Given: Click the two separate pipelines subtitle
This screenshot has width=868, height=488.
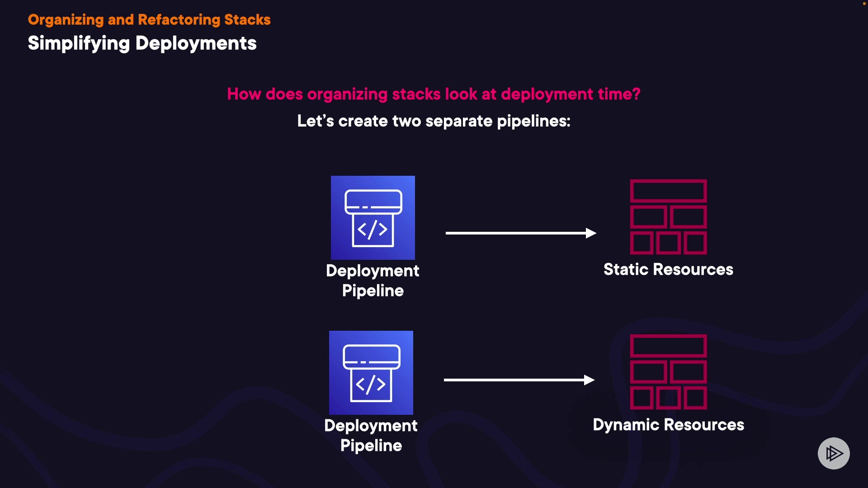Looking at the screenshot, I should tap(434, 121).
